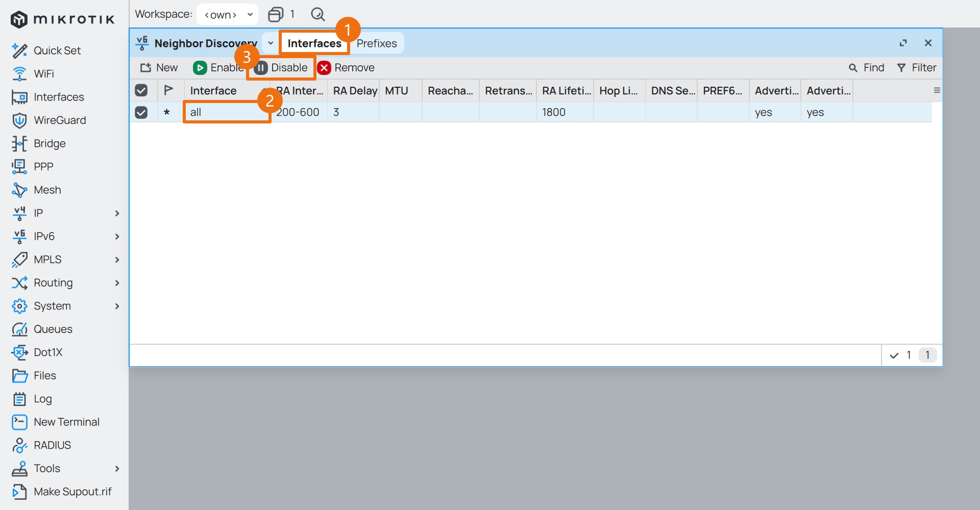The width and height of the screenshot is (980, 510).
Task: Select the 'all' interface cell
Action: [227, 112]
